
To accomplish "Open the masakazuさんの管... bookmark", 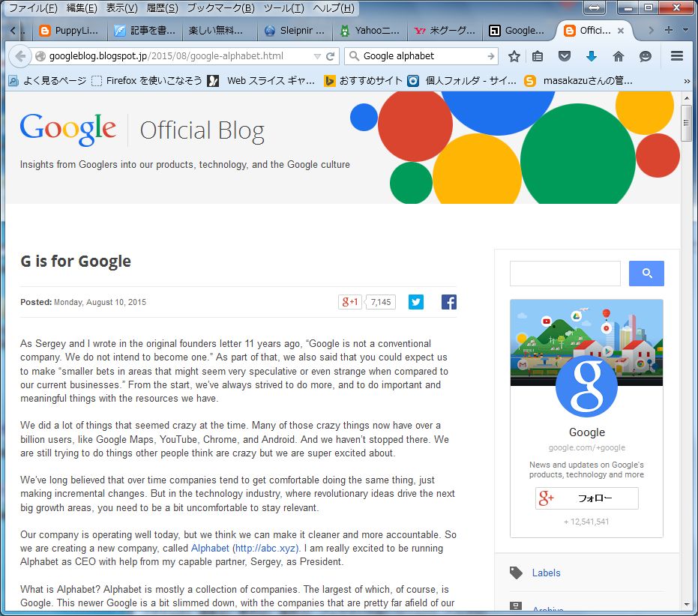I will (578, 81).
